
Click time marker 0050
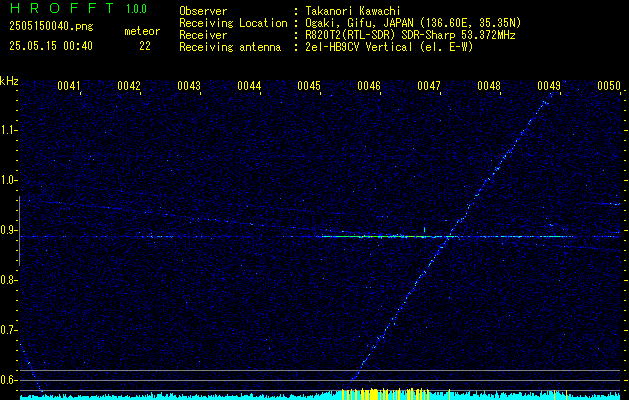pyautogui.click(x=609, y=86)
